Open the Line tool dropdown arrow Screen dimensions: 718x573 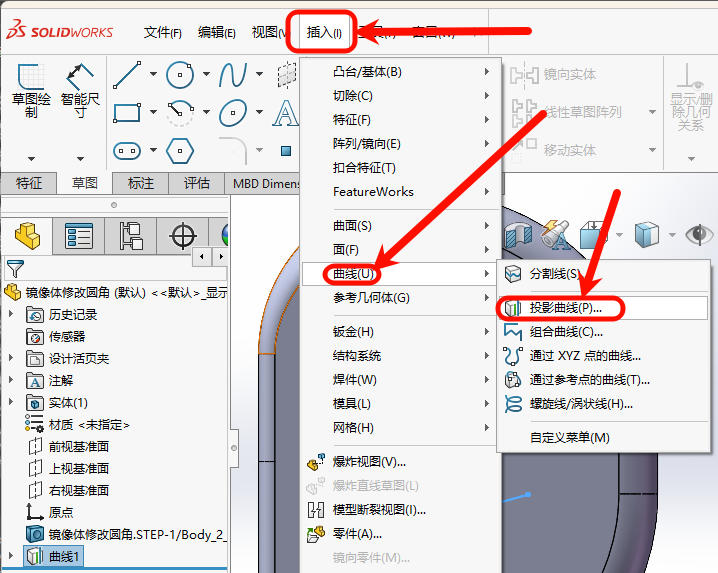click(153, 75)
